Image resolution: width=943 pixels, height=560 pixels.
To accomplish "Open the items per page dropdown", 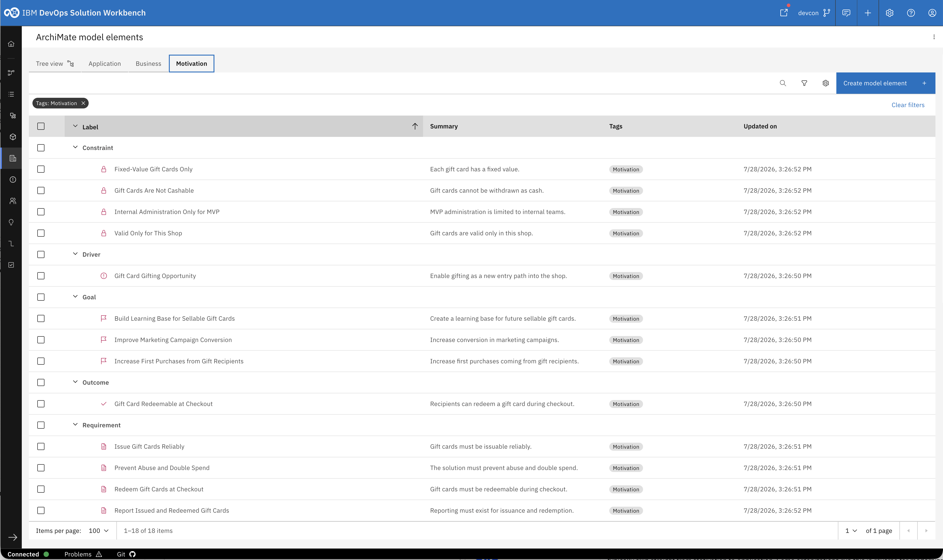I will coord(98,531).
